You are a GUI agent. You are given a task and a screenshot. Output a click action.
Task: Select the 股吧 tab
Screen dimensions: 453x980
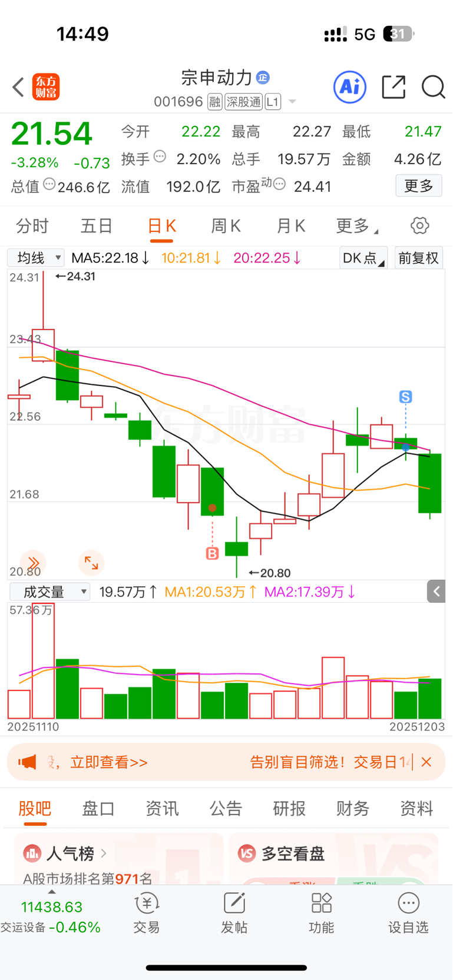(x=35, y=809)
